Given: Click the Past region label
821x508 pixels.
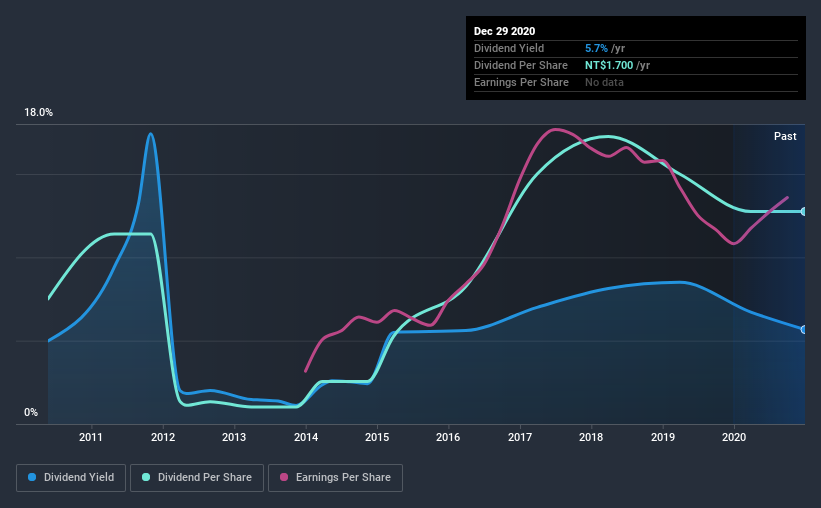Looking at the screenshot, I should tap(785, 136).
